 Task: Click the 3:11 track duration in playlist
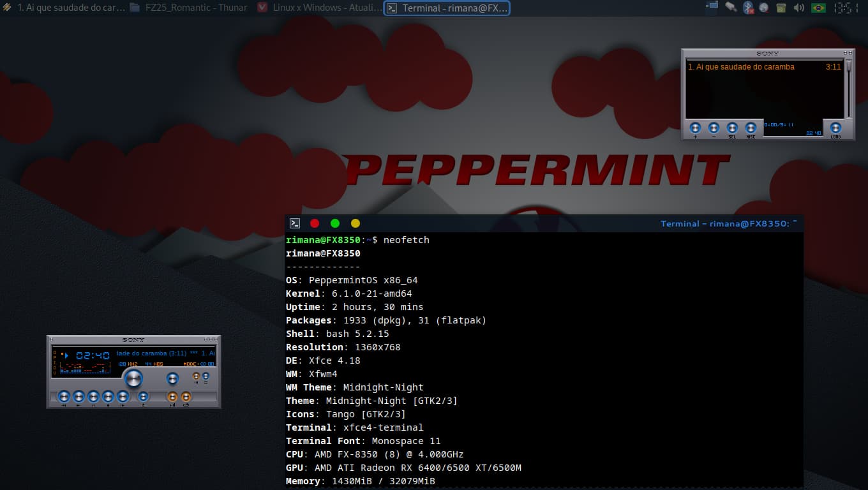click(x=834, y=66)
